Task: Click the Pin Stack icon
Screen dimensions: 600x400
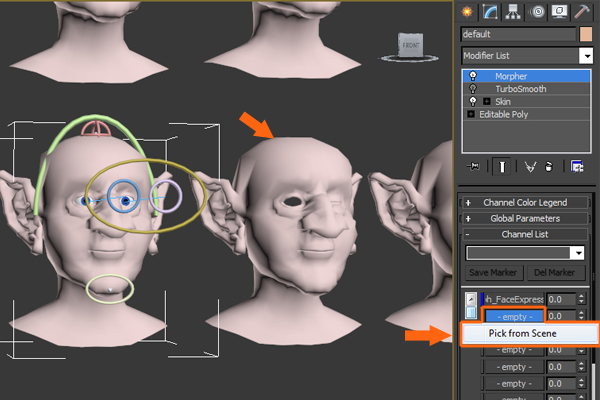Action: click(x=473, y=167)
